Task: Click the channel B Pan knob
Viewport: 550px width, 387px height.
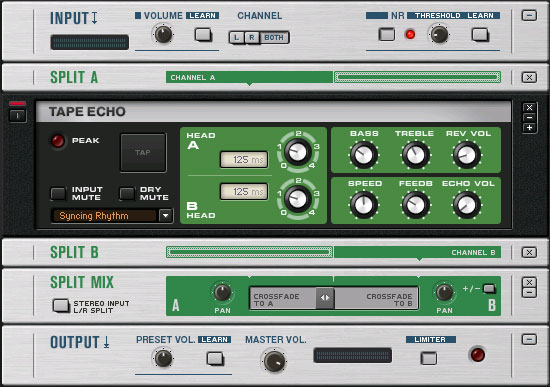Action: pyautogui.click(x=444, y=293)
